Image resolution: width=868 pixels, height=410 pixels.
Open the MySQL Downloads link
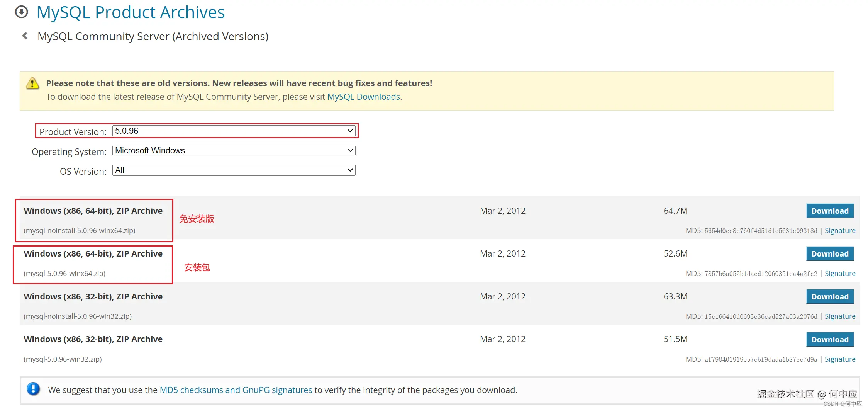[x=363, y=97]
